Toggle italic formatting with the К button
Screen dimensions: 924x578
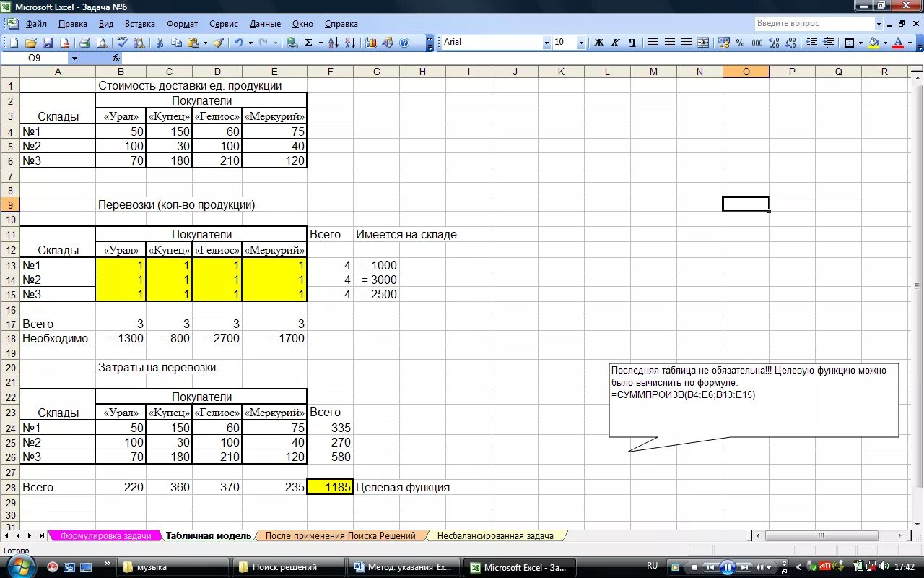coord(615,43)
